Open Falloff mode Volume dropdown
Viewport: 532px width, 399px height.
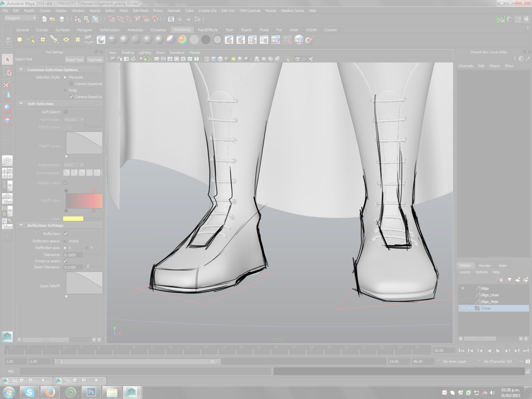[x=74, y=120]
